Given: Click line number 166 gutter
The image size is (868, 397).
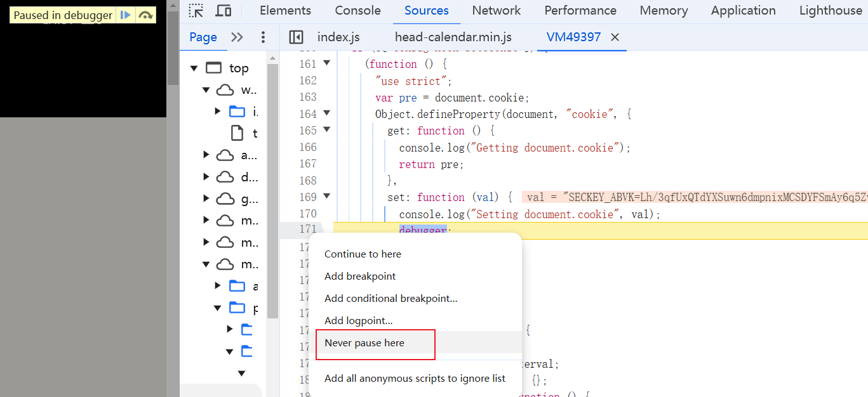Looking at the screenshot, I should coord(308,147).
